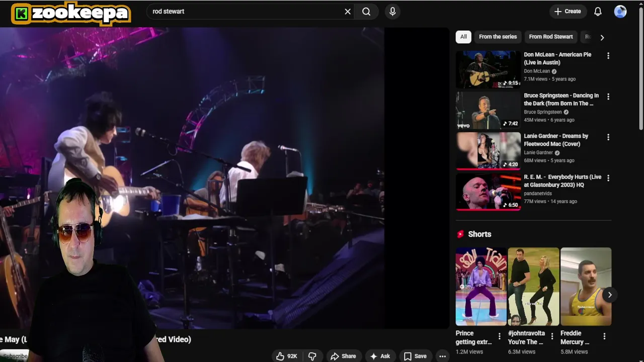
Task: Open the #johntravolta short thumbnail
Action: tap(533, 287)
